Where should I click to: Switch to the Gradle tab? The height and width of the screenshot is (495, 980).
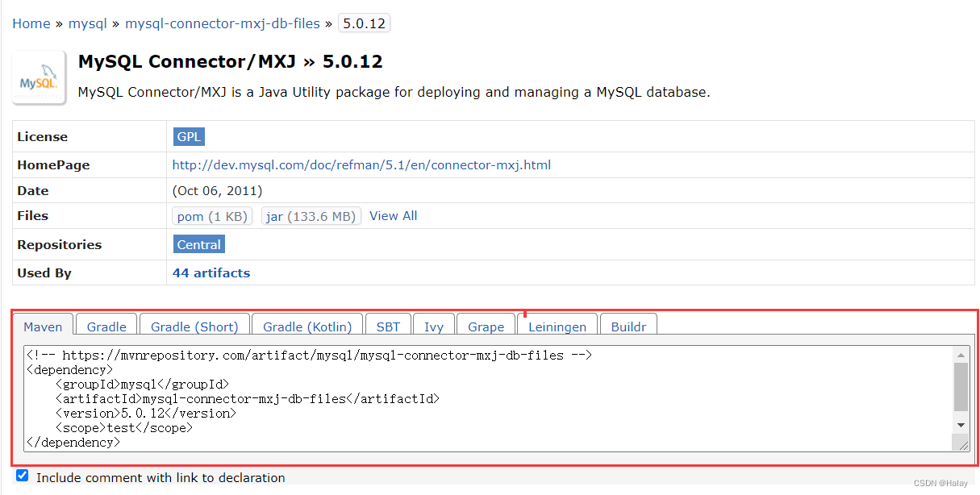click(106, 326)
